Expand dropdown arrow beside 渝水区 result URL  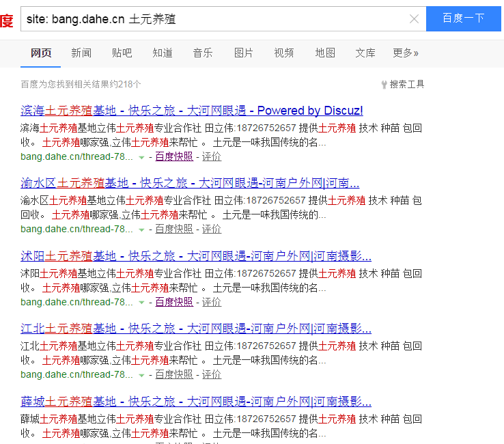(x=141, y=230)
